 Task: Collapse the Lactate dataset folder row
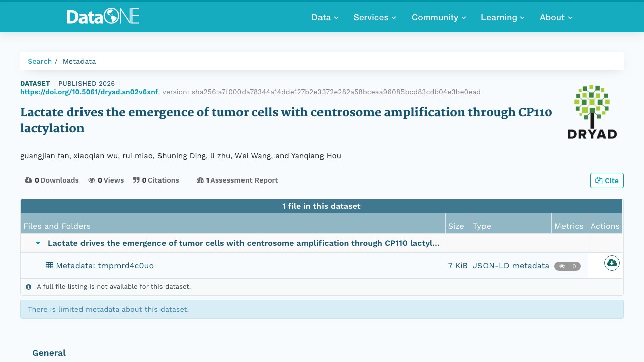coord(38,243)
